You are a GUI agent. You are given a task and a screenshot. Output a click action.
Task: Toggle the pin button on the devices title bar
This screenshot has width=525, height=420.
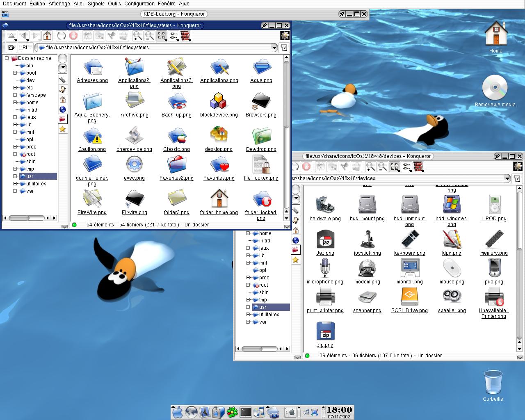pyautogui.click(x=498, y=156)
